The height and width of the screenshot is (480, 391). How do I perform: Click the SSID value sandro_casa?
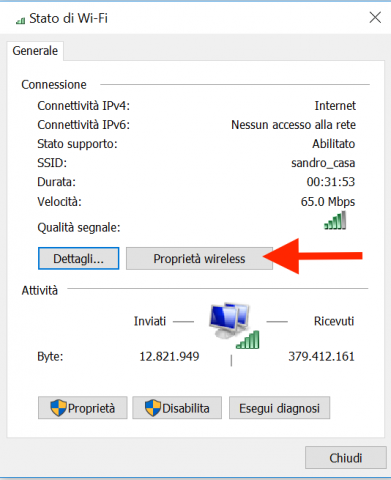(323, 163)
